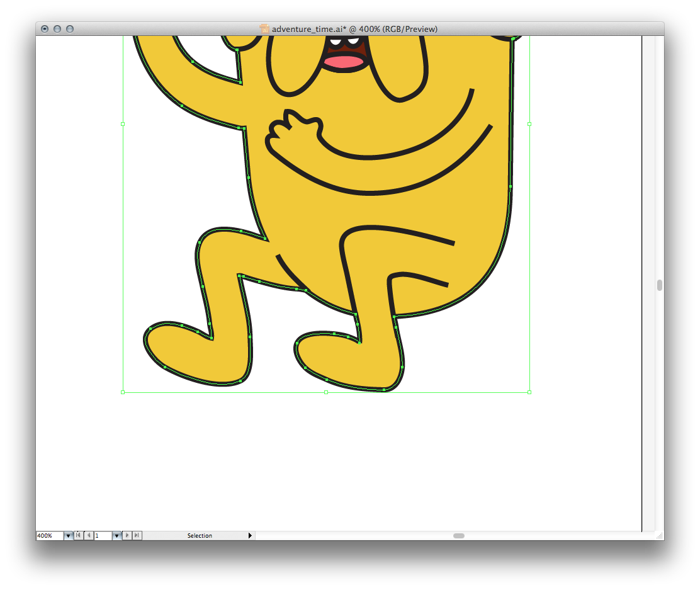
Task: Open the 400% zoom level dropdown
Action: pyautogui.click(x=68, y=536)
